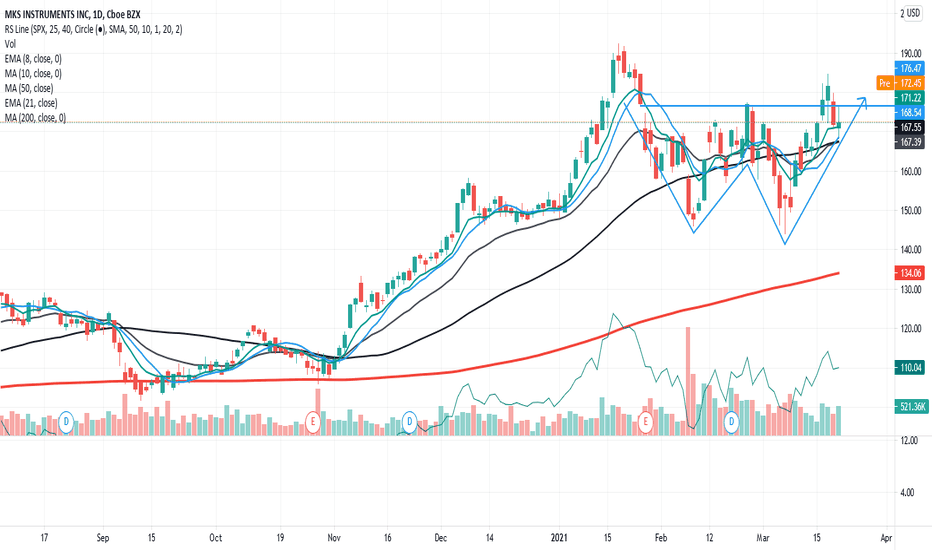Select the EMA (8, close, 0) legend entry
The image size is (932, 550).
[33, 58]
